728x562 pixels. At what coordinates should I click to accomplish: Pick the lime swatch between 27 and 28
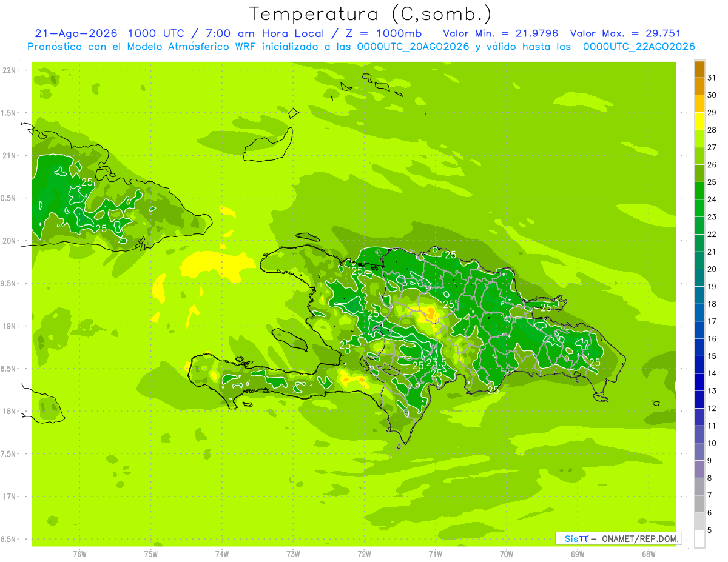pyautogui.click(x=699, y=139)
